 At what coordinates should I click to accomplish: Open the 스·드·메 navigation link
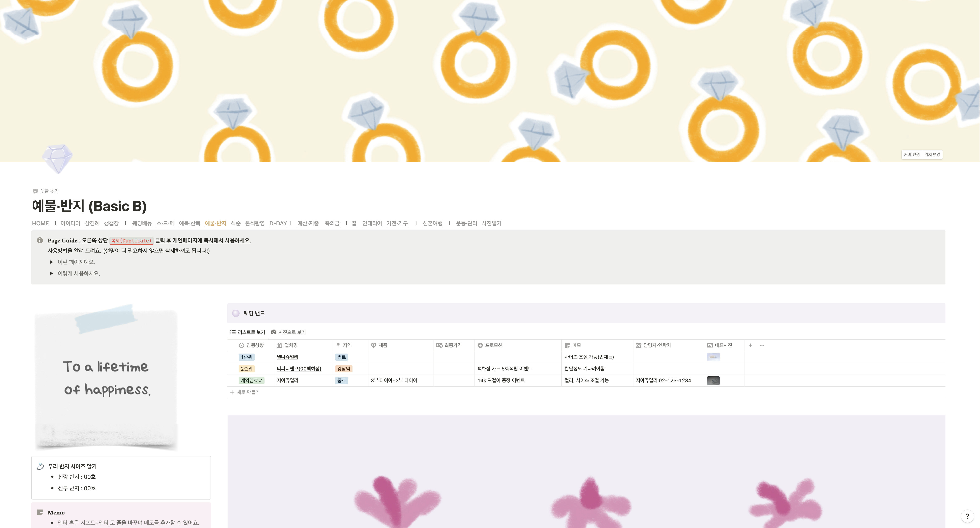pos(165,224)
